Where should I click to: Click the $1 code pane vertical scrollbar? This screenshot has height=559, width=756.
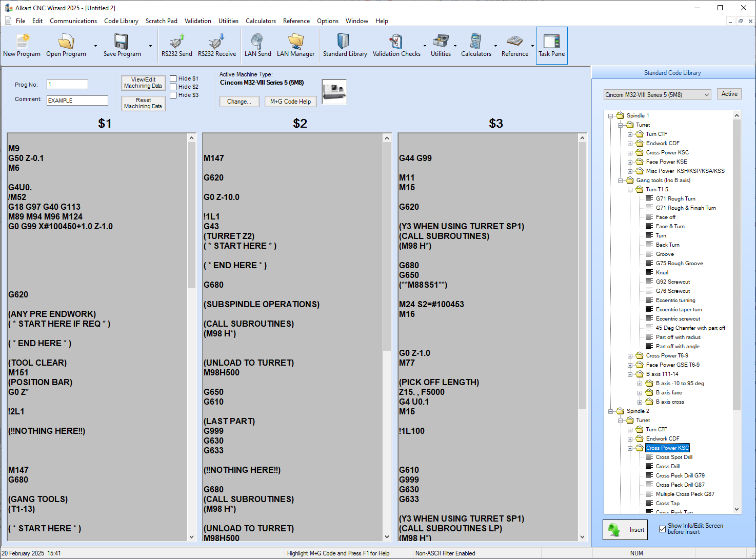tap(192, 337)
